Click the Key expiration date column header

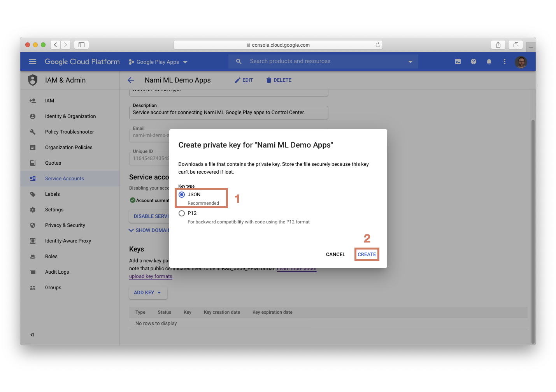point(272,312)
